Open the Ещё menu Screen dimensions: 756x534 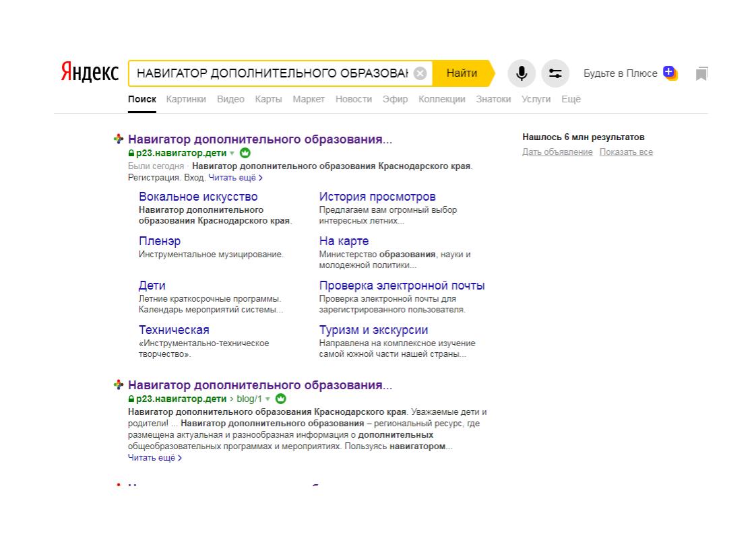[571, 99]
